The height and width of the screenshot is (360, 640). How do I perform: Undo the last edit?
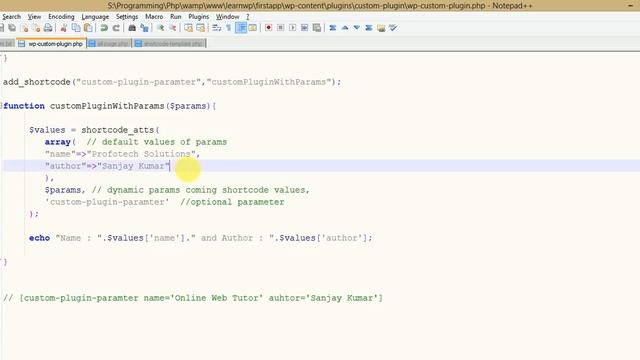coord(104,28)
